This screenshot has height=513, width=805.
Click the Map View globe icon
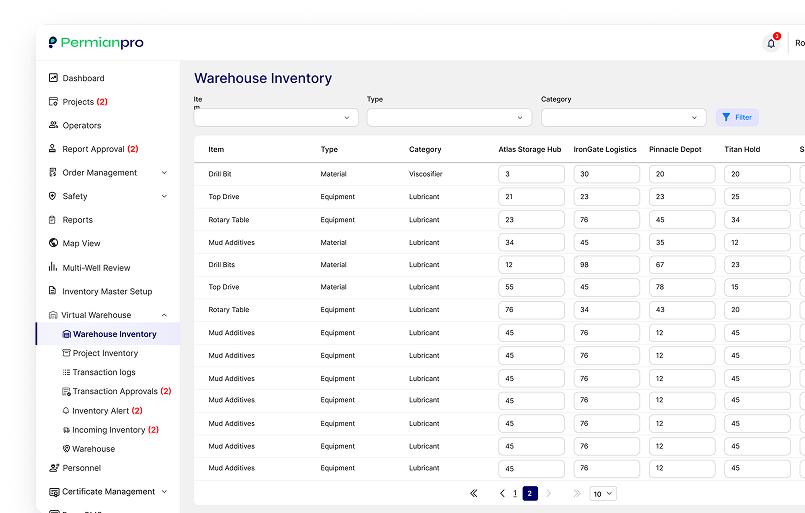[53, 243]
